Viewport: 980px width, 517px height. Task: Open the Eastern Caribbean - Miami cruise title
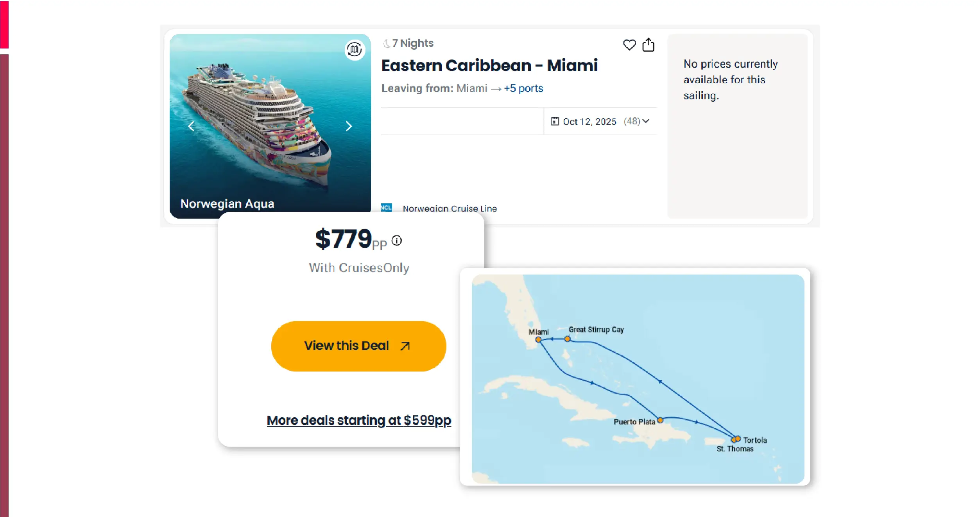coord(489,65)
